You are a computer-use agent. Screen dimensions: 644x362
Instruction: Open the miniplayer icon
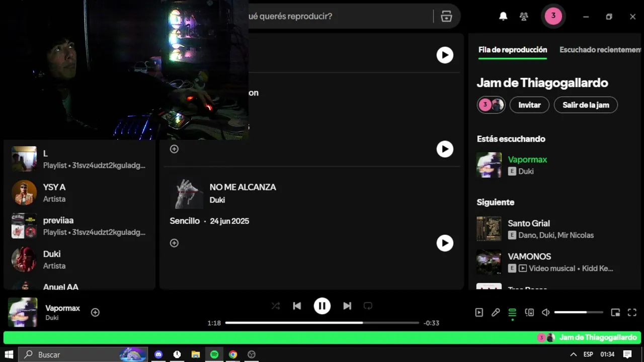tap(615, 312)
